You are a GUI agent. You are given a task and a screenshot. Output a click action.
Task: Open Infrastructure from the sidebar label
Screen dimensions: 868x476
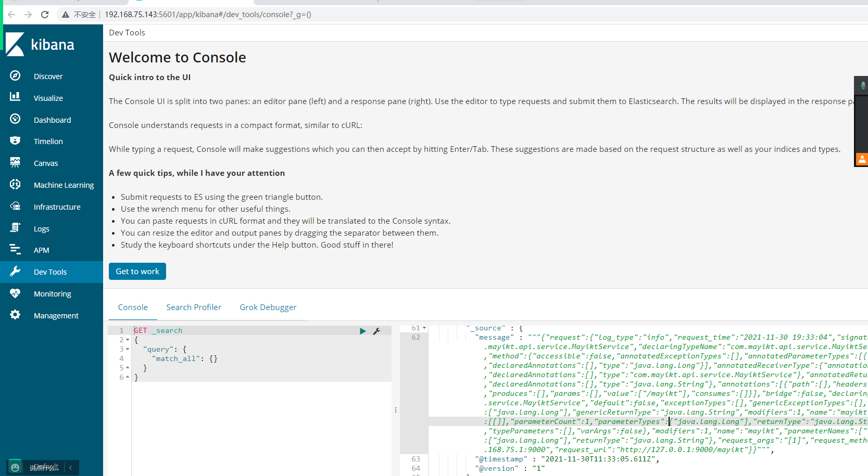[57, 207]
